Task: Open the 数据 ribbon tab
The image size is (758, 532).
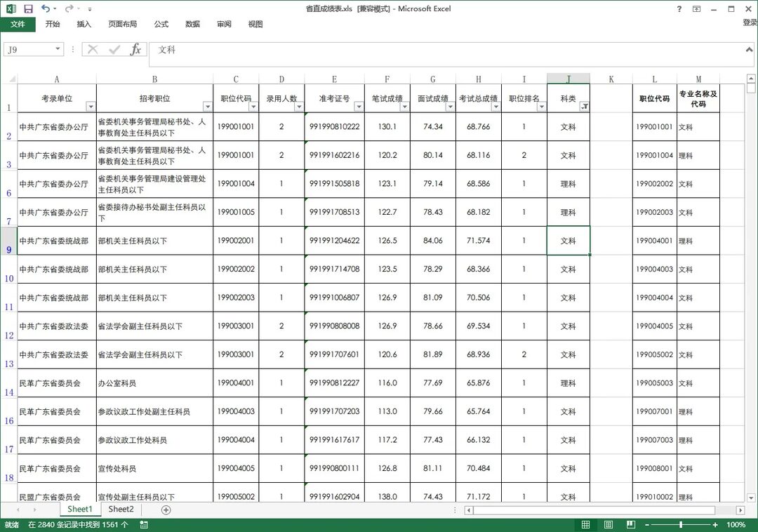Action: [x=192, y=25]
